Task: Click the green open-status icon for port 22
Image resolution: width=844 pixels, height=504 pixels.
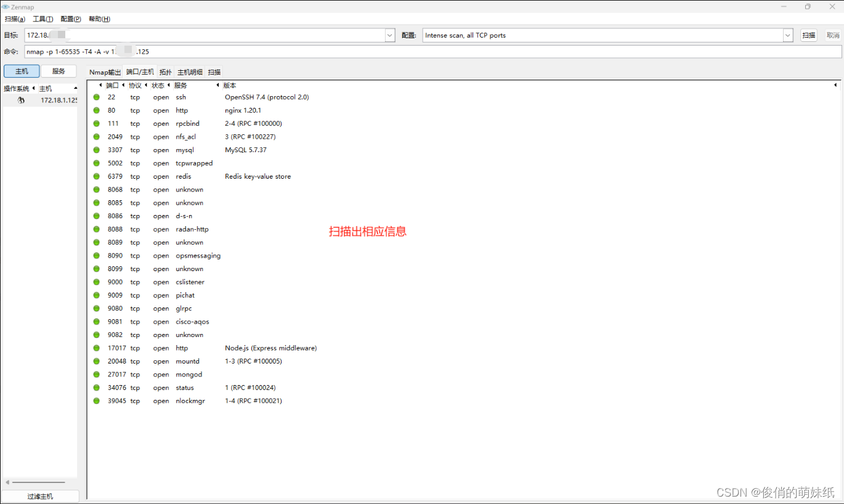Action: [96, 97]
